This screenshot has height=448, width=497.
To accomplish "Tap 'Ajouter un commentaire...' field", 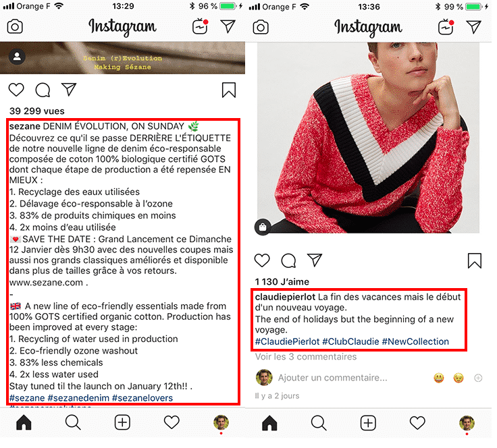I will [332, 378].
